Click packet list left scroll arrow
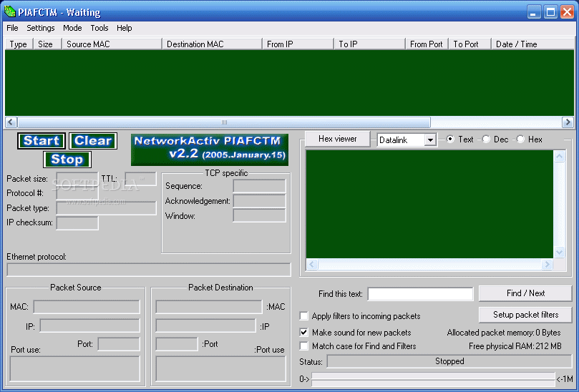The height and width of the screenshot is (392, 579). point(11,122)
